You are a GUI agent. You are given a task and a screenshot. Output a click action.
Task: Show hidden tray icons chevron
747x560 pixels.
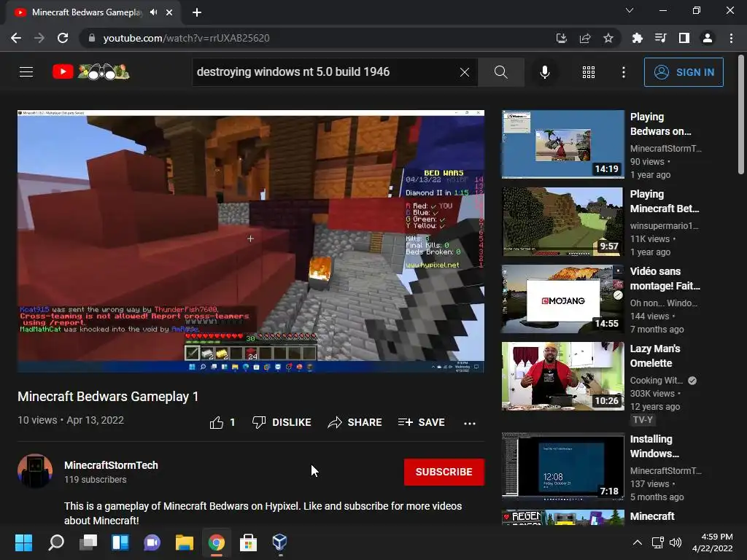pyautogui.click(x=638, y=542)
